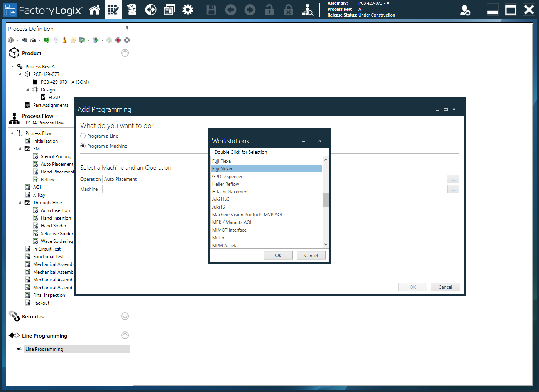
Task: Click OK in the Workstations dialog
Action: coord(278,256)
